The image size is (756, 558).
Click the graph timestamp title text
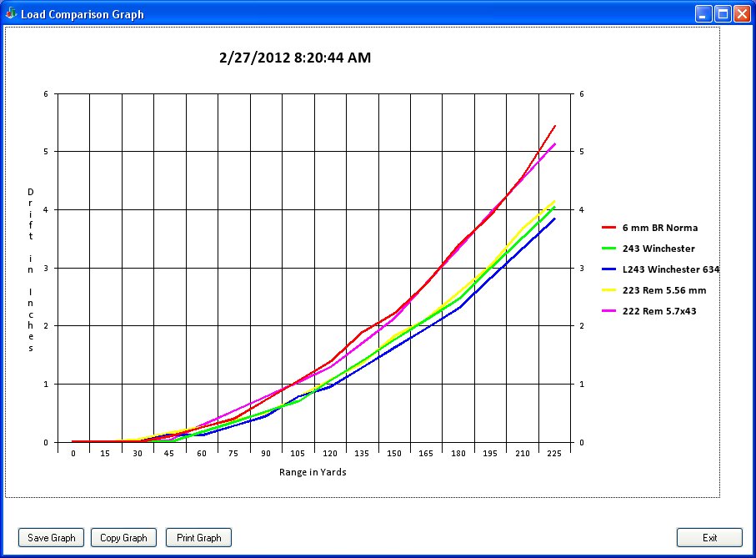coord(295,58)
